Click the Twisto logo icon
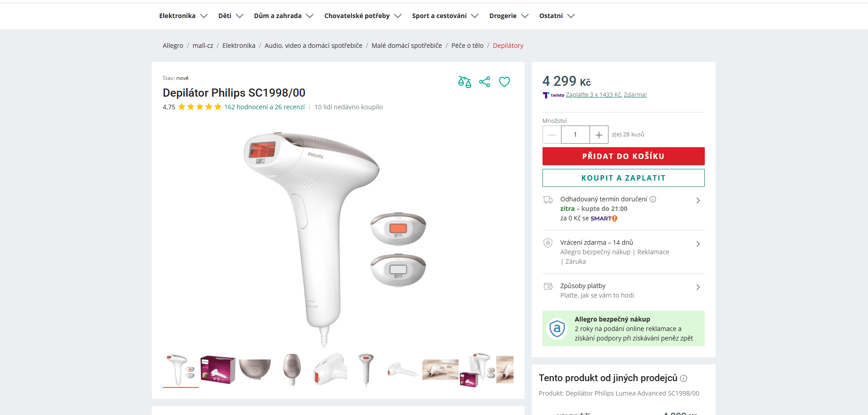The width and height of the screenshot is (868, 415). 546,95
